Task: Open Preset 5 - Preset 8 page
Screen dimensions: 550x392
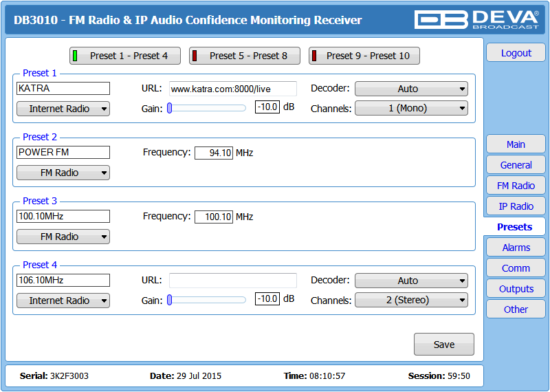Action: pyautogui.click(x=245, y=56)
